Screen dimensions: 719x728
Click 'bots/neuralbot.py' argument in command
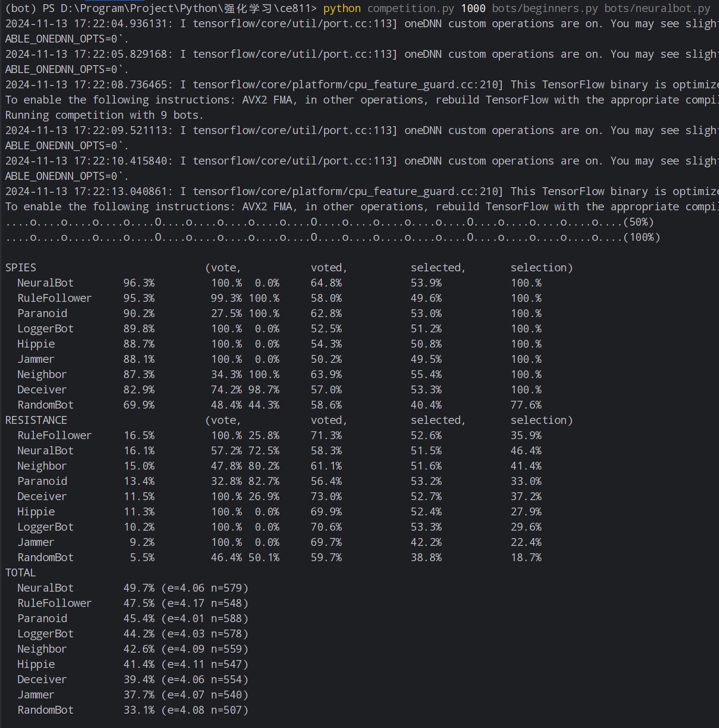coord(657,8)
